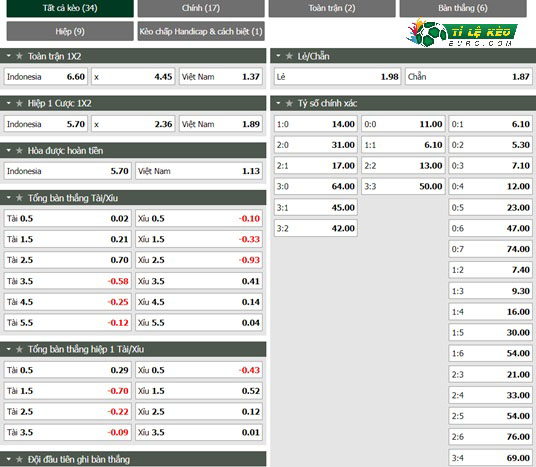The width and height of the screenshot is (536, 467).
Task: Collapse the Lẻ/Chẵn section
Action: pyautogui.click(x=278, y=56)
